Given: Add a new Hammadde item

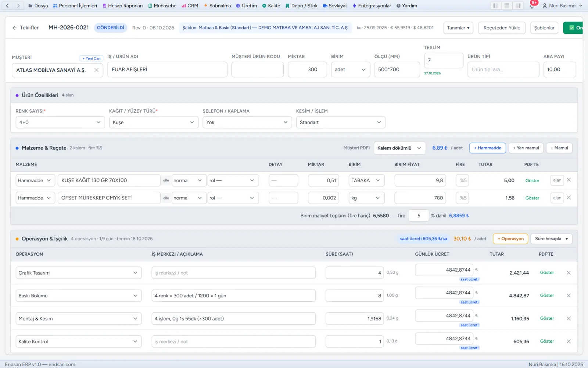Looking at the screenshot, I should pyautogui.click(x=487, y=148).
